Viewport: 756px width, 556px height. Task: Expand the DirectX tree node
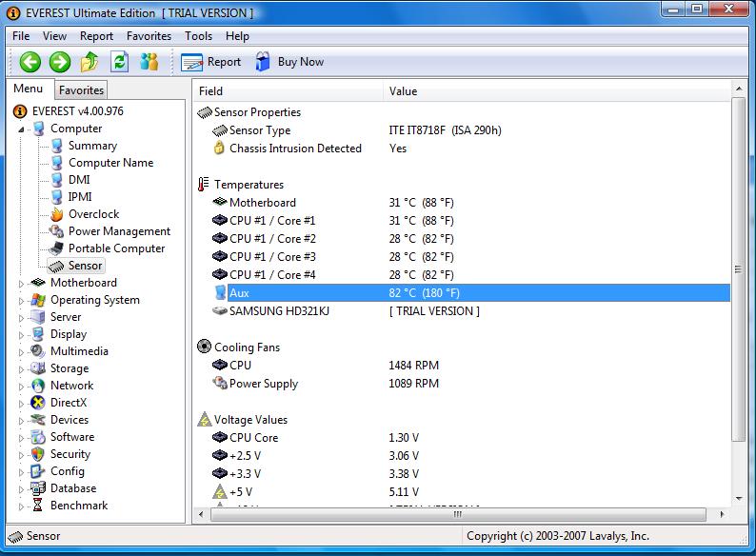click(21, 404)
